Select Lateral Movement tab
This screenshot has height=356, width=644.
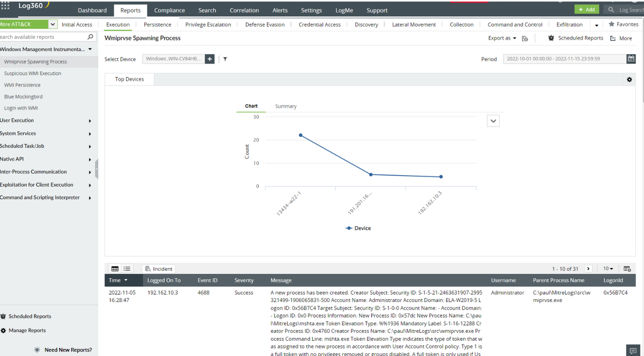coord(414,25)
